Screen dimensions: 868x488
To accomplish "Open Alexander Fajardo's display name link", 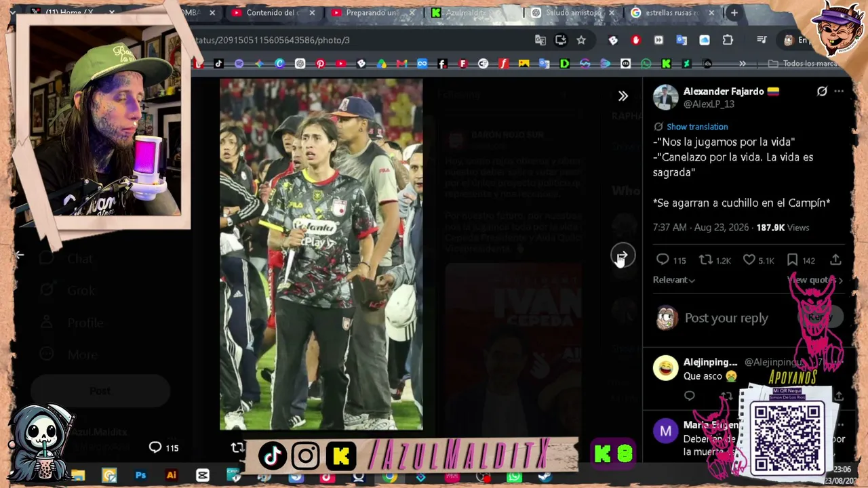I will pos(723,91).
